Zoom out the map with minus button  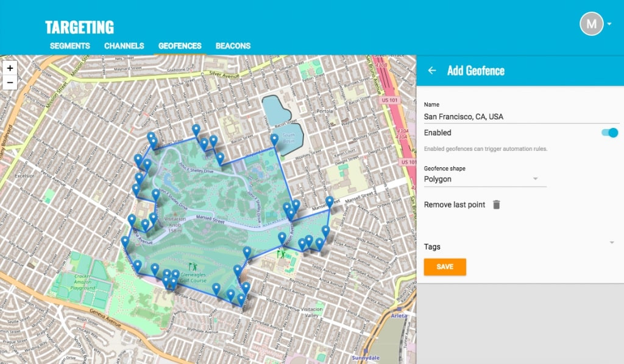(10, 83)
